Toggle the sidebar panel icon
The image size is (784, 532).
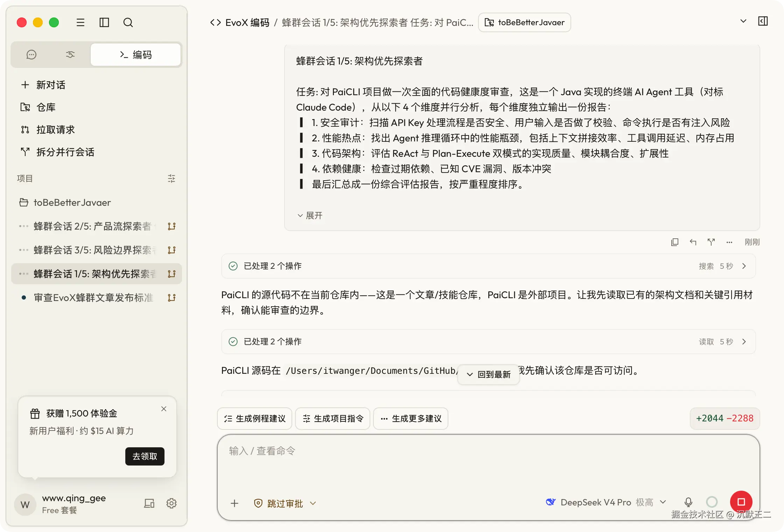point(104,22)
